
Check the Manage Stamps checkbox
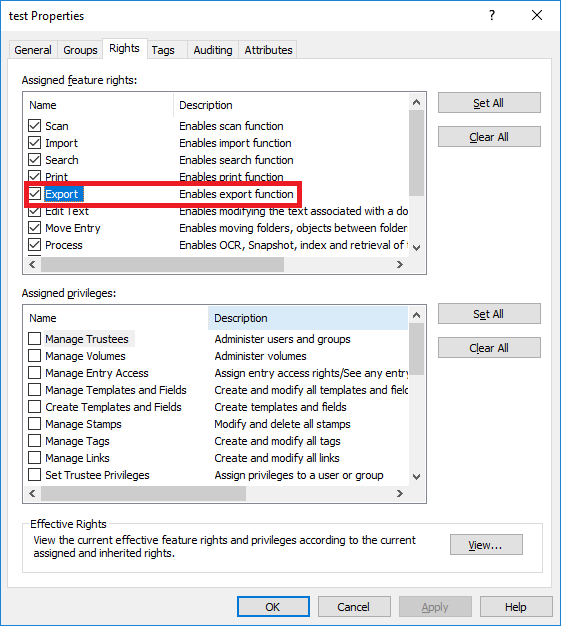click(x=34, y=424)
